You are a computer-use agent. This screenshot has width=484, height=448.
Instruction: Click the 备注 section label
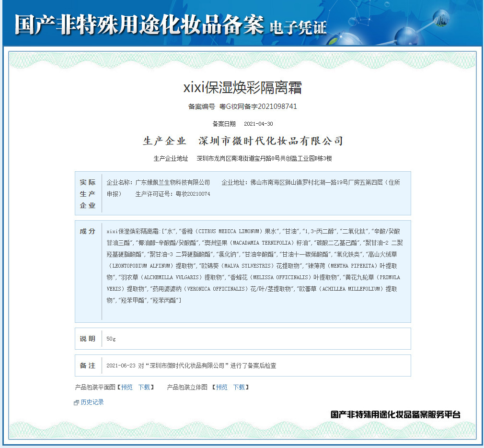coord(88,366)
